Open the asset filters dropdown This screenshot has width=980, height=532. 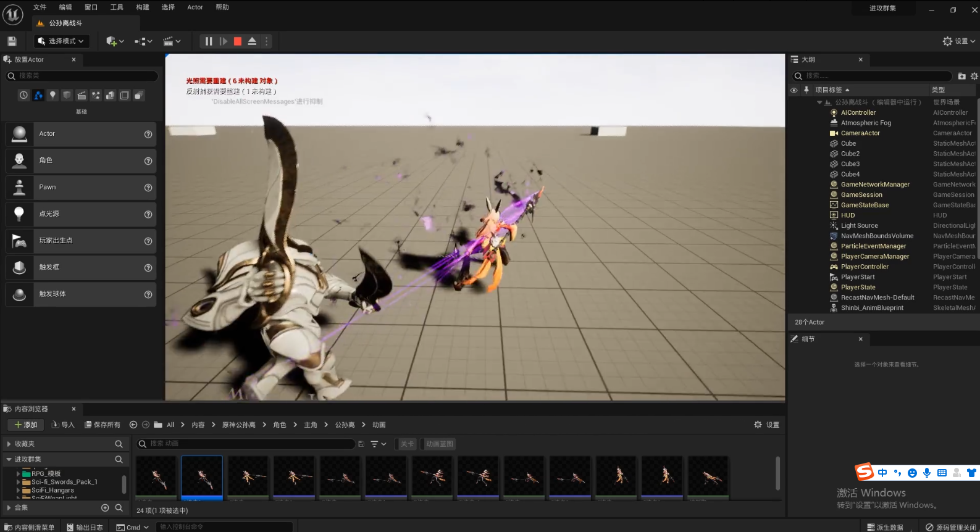pos(378,444)
